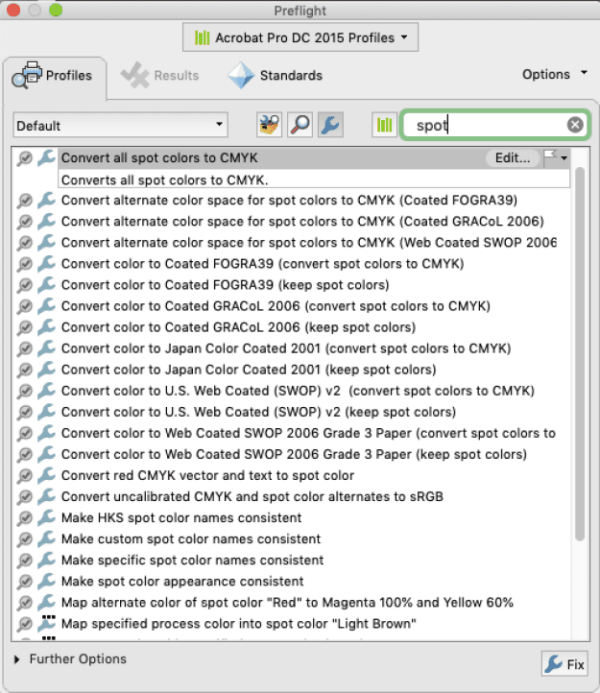Viewport: 600px width, 693px height.
Task: Select the single checks magnifier icon
Action: click(x=299, y=125)
